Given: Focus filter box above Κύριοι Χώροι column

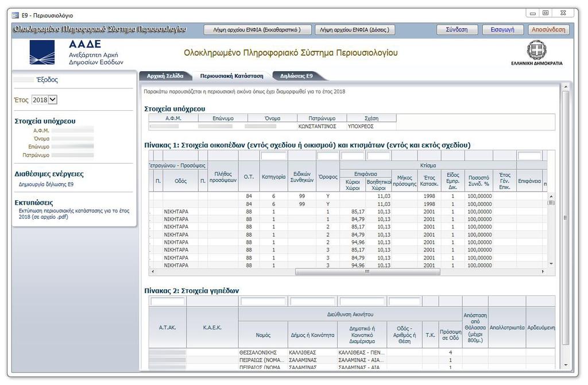Looking at the screenshot, I should pyautogui.click(x=353, y=155).
